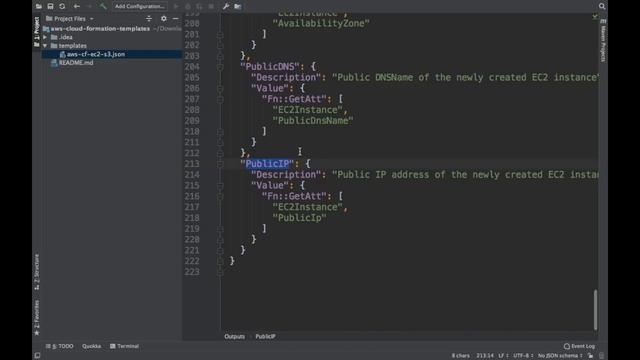
Task: Collapse the fold marker on line 204
Action: tap(220, 67)
